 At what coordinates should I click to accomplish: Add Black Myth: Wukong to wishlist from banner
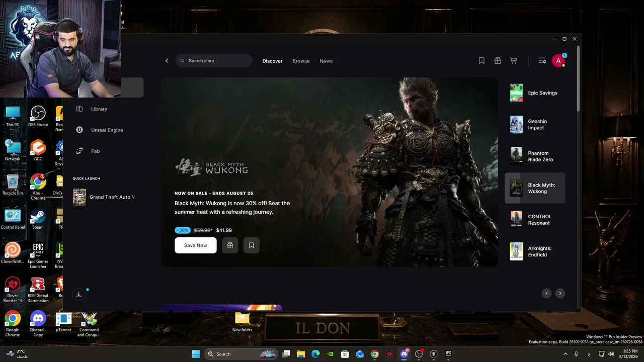(x=252, y=245)
